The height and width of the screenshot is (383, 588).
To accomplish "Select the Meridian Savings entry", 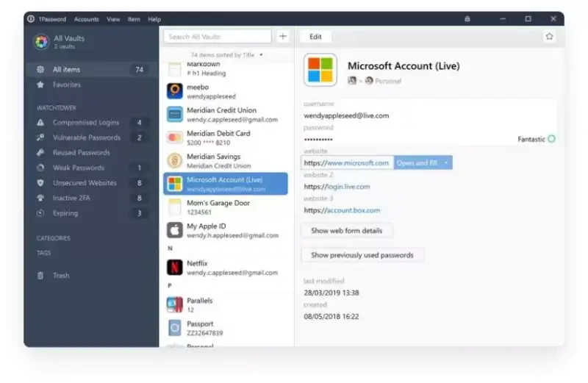I will point(226,160).
